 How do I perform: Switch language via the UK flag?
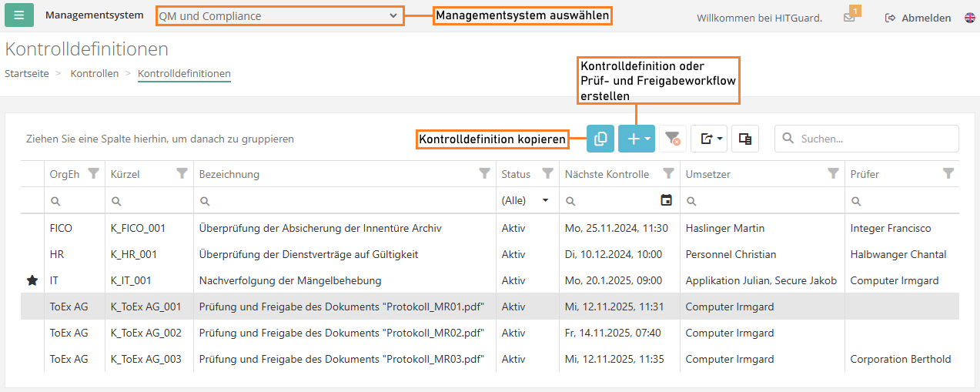(x=970, y=18)
